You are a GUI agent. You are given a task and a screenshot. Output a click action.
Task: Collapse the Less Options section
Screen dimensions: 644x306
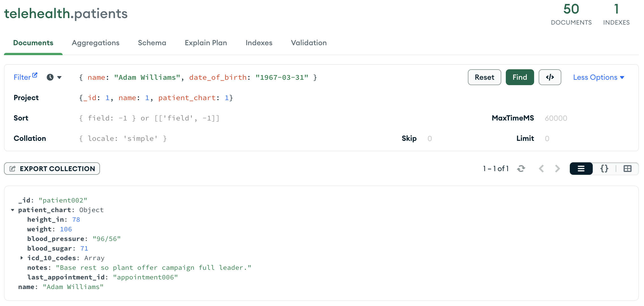point(598,77)
